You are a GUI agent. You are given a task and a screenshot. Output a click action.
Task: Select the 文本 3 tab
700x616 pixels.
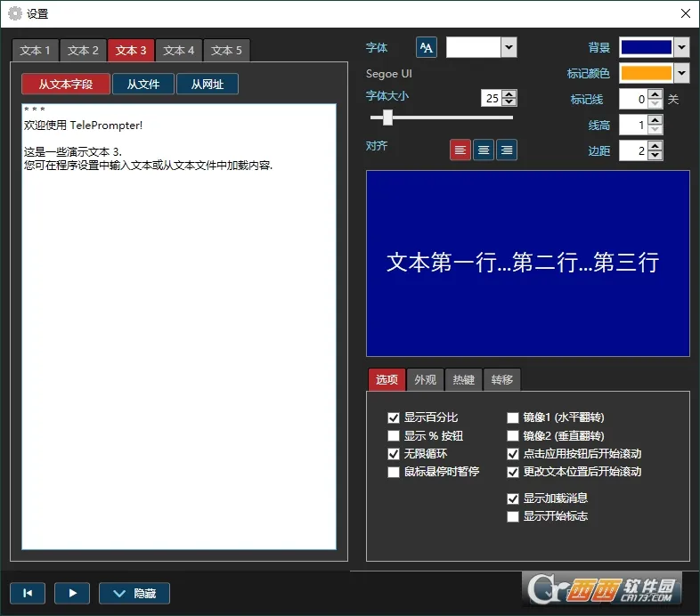(x=131, y=51)
